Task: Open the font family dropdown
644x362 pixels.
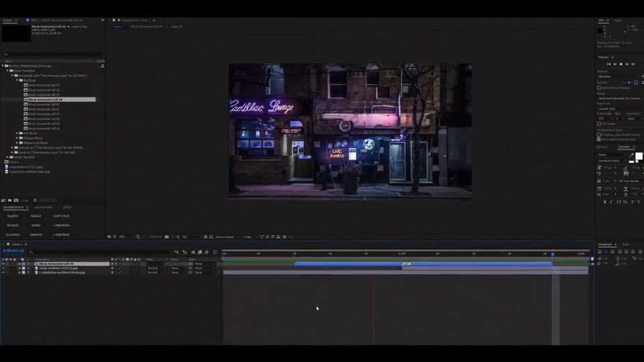Action: (x=612, y=155)
